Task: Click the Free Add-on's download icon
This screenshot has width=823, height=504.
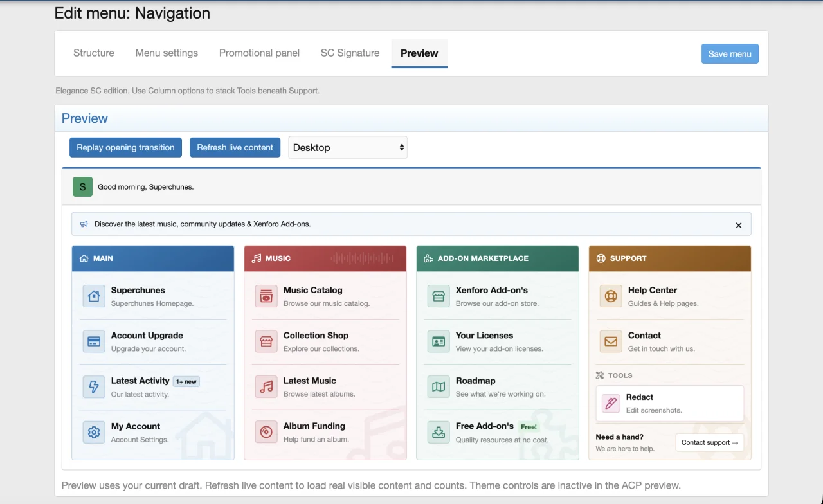Action: 439,432
